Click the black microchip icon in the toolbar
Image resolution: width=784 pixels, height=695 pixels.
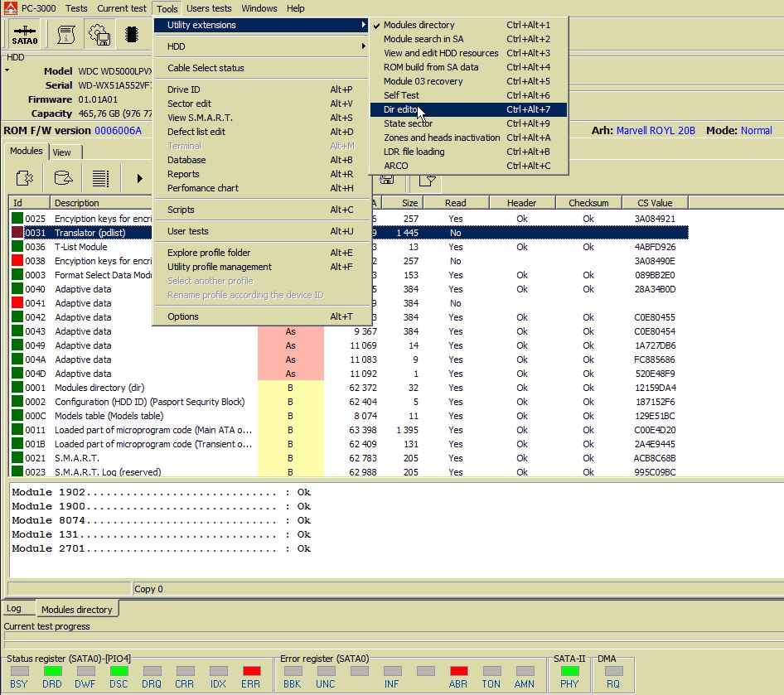132,35
